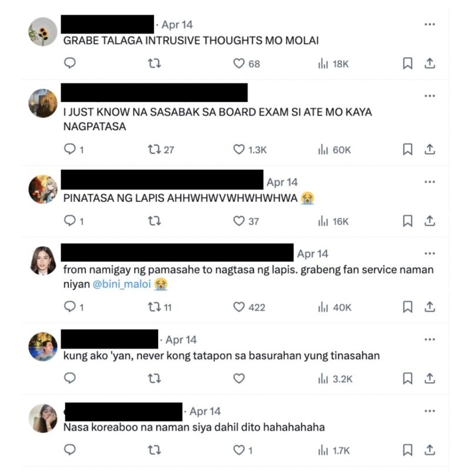Image resolution: width=452 pixels, height=476 pixels.
Task: View analytics showing 60K views
Action: (x=334, y=149)
